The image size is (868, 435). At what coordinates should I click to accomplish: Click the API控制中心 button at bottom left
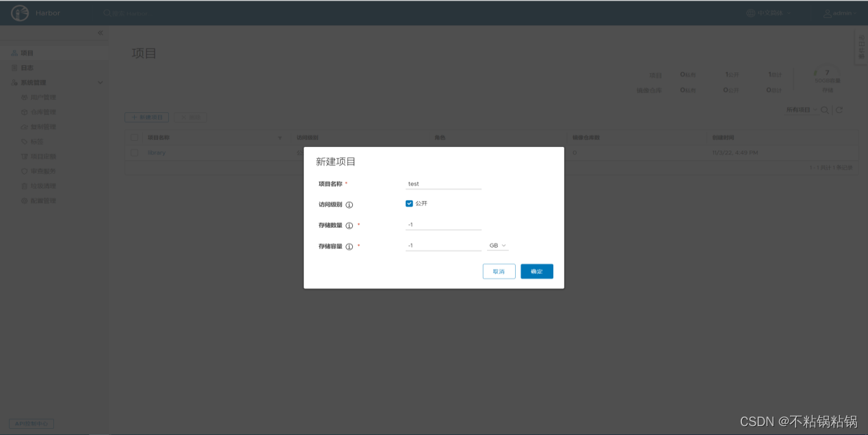31,423
